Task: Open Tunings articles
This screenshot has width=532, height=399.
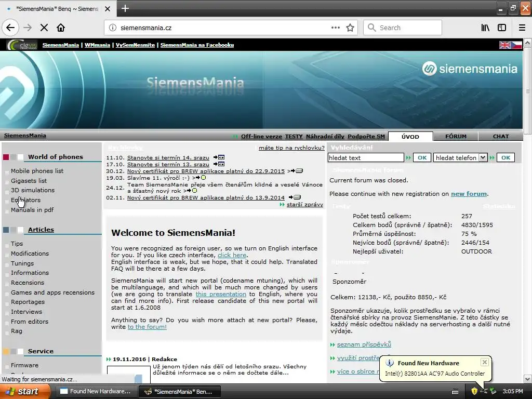Action: 22,263
